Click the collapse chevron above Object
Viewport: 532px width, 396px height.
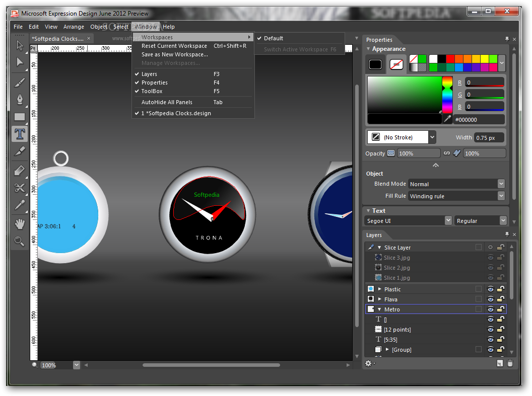(436, 166)
